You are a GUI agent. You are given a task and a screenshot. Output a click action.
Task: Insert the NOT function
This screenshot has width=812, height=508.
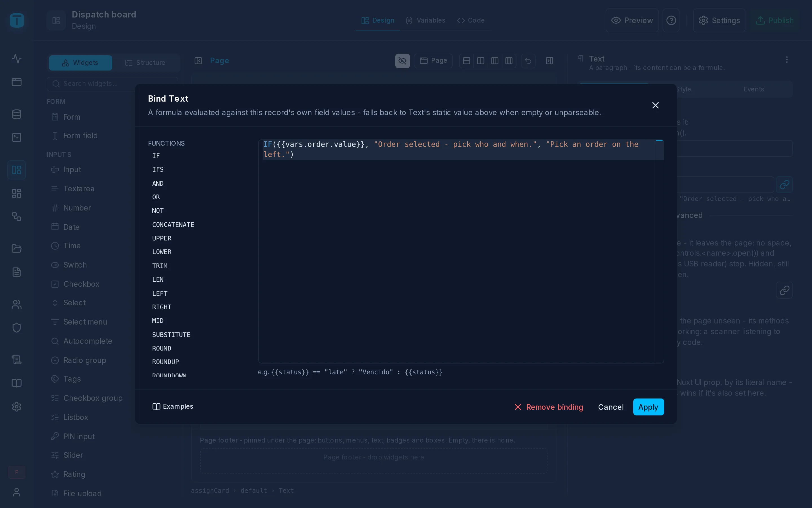point(158,211)
